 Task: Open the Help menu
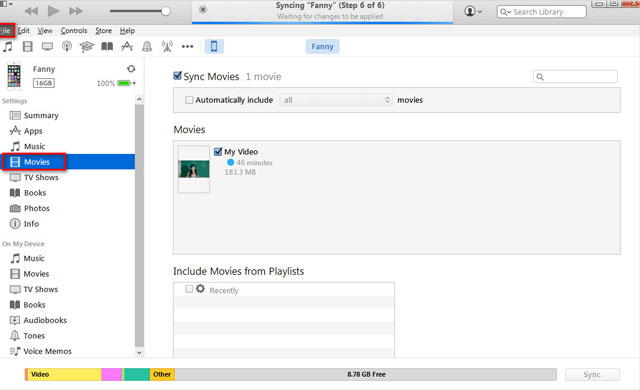tap(127, 31)
